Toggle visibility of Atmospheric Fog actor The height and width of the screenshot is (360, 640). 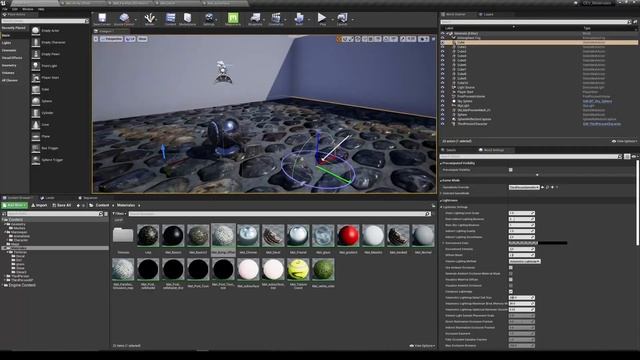pos(442,38)
